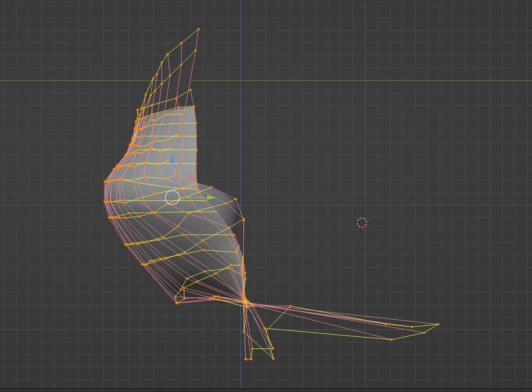The height and width of the screenshot is (392, 532).
Task: Click the blue vertical axis line below the mesh
Action: point(241,375)
